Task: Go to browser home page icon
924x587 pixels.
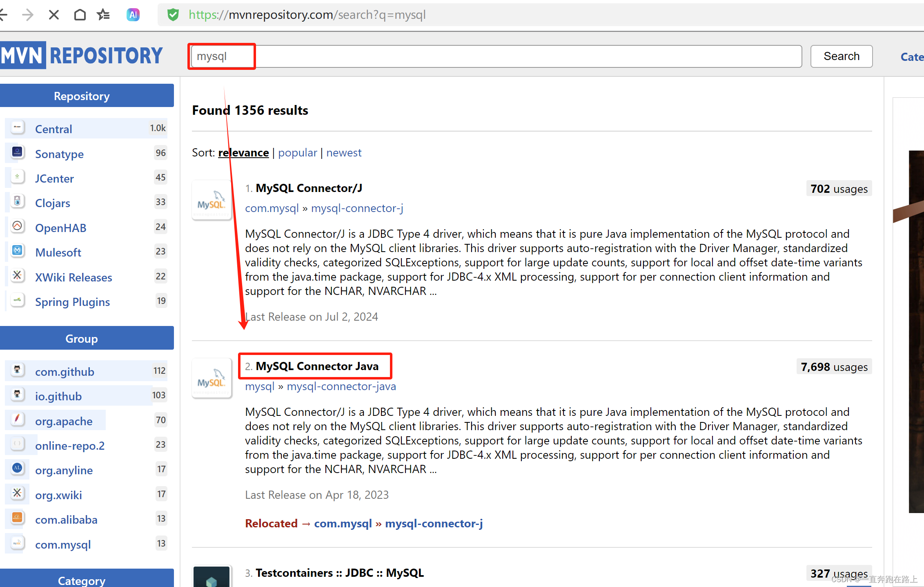Action: [x=80, y=15]
